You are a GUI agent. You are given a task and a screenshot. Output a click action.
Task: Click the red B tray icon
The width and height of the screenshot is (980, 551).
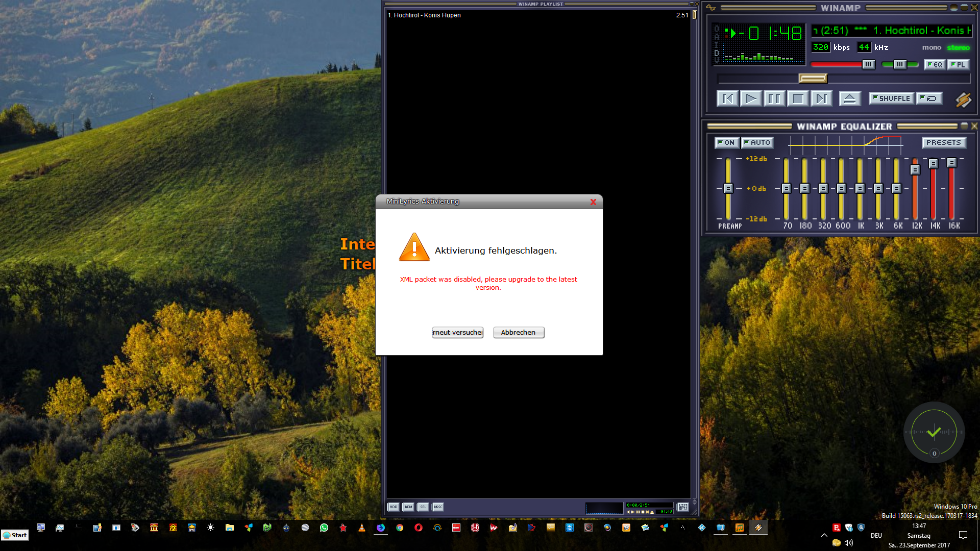[x=837, y=528]
